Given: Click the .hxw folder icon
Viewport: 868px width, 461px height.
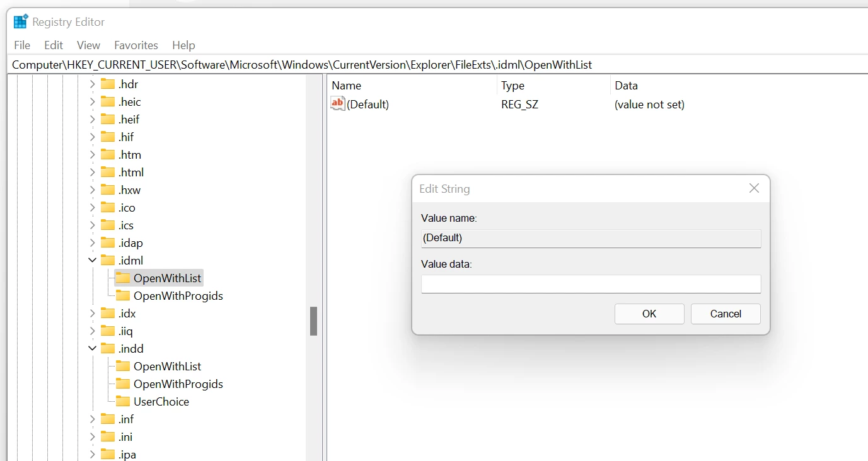Looking at the screenshot, I should click(x=108, y=190).
